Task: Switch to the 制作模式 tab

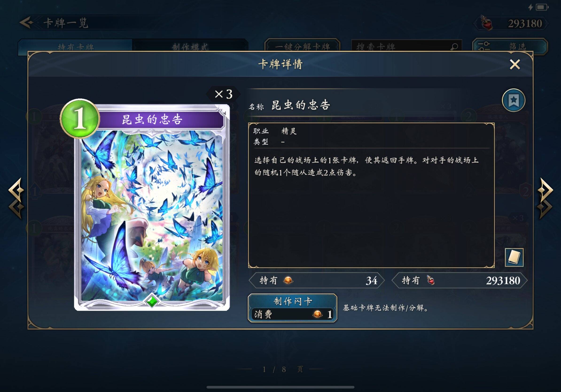Action: (190, 46)
